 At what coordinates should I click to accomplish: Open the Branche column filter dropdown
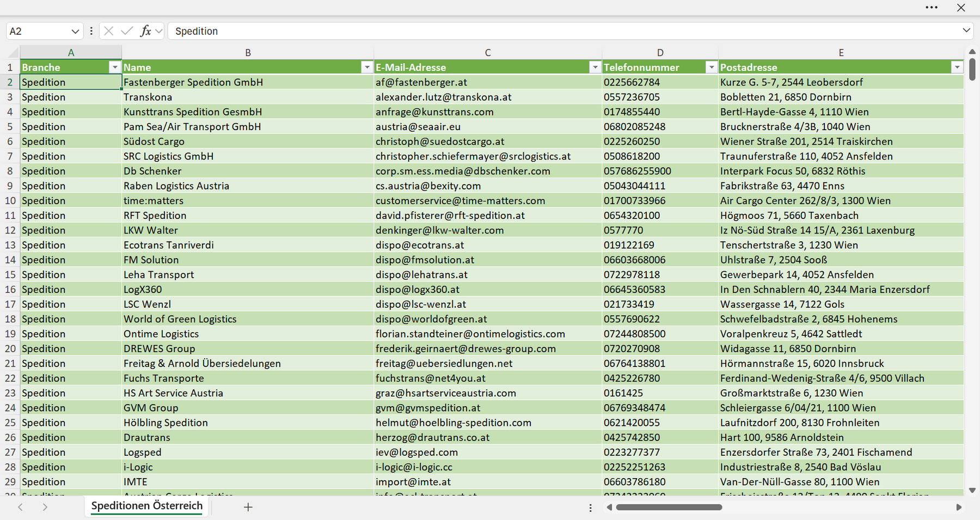click(114, 67)
